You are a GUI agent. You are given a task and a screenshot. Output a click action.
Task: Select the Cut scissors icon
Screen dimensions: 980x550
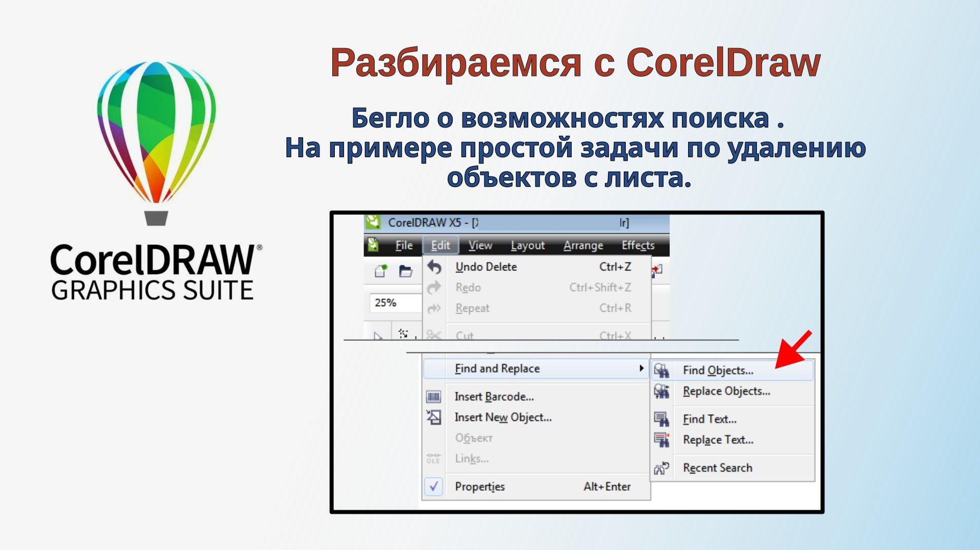(x=433, y=334)
